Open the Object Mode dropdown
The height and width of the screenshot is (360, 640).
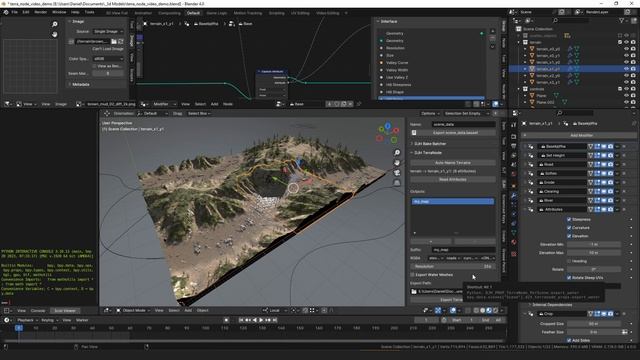(x=132, y=310)
